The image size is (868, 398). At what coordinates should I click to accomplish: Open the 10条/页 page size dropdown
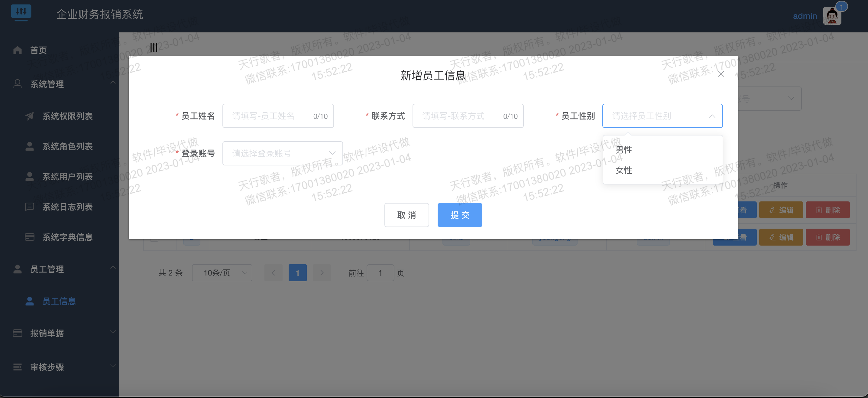coord(222,273)
